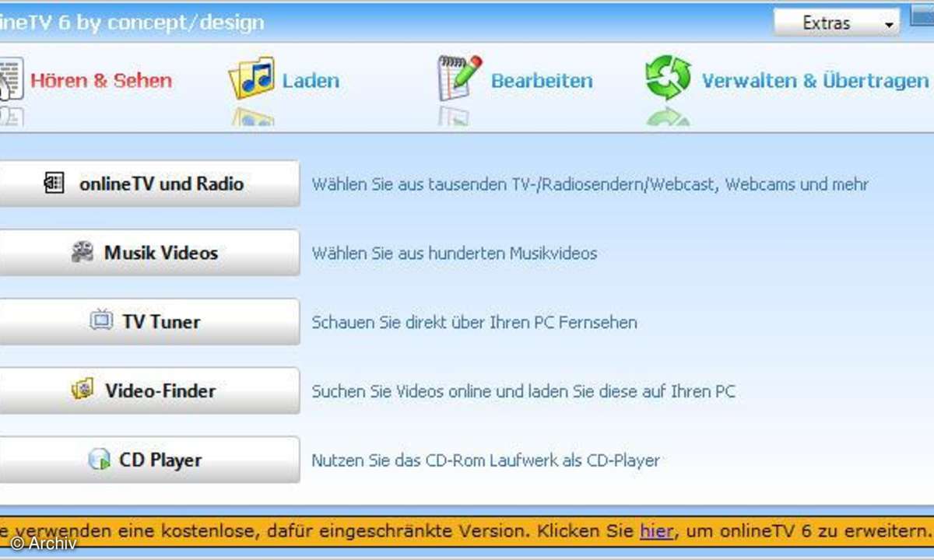Click the green recycle arrows icon
934x560 pixels.
[668, 78]
